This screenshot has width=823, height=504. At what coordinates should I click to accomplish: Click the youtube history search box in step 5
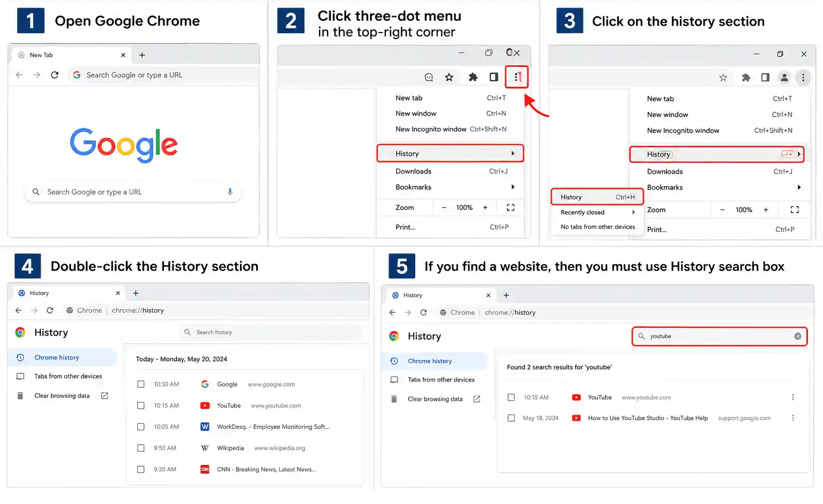point(720,336)
